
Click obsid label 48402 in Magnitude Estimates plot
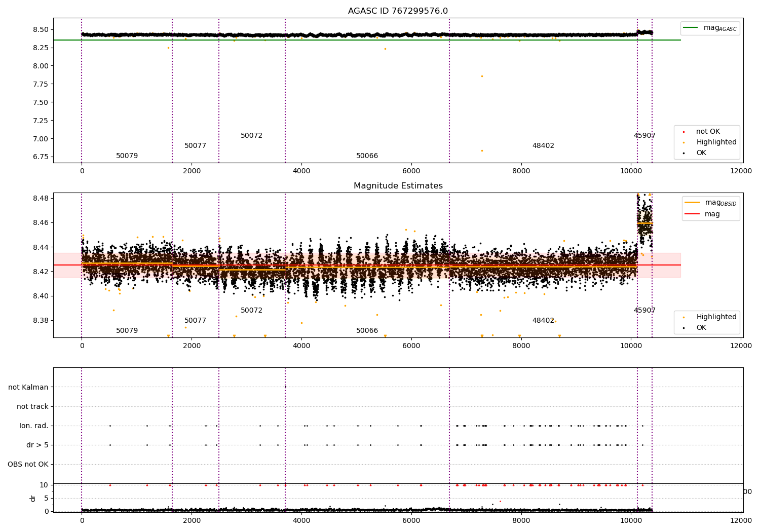click(543, 321)
